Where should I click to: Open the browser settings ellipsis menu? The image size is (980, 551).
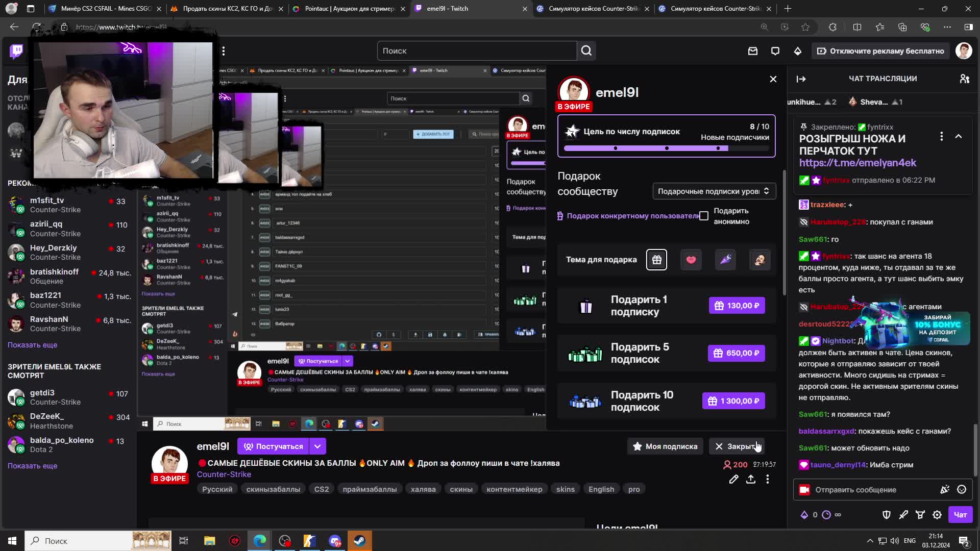(x=947, y=27)
